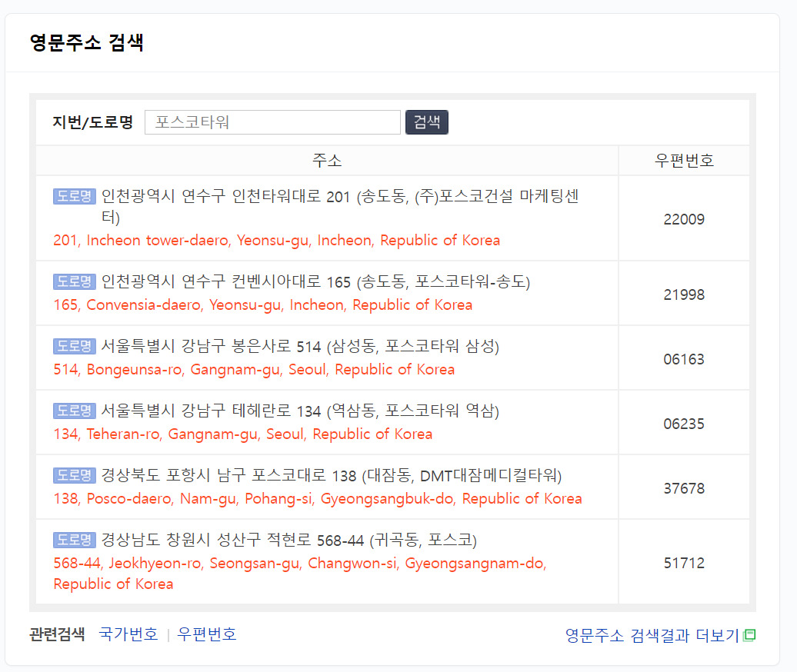Select English address 201, Incheon tower-daero

[276, 240]
